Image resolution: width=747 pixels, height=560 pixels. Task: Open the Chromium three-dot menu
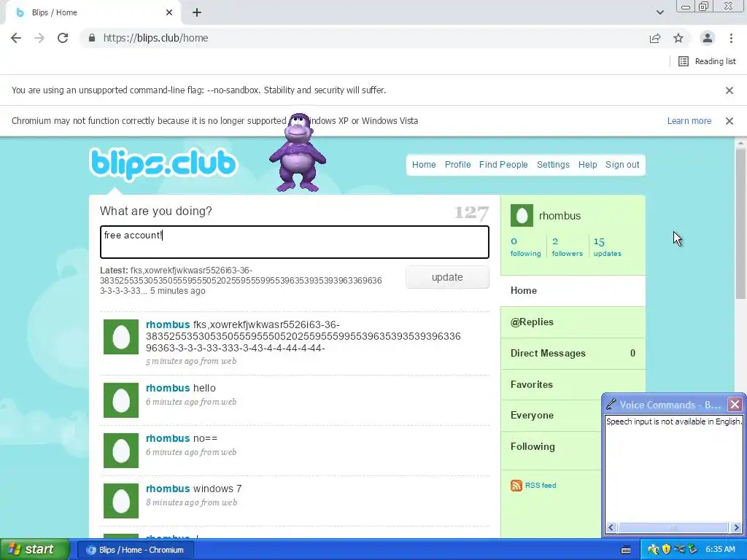click(x=731, y=38)
